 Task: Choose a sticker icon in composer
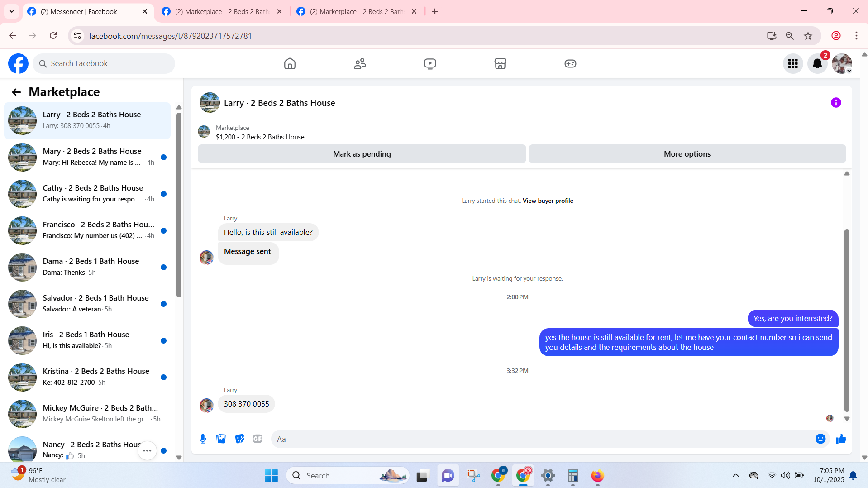pos(239,439)
